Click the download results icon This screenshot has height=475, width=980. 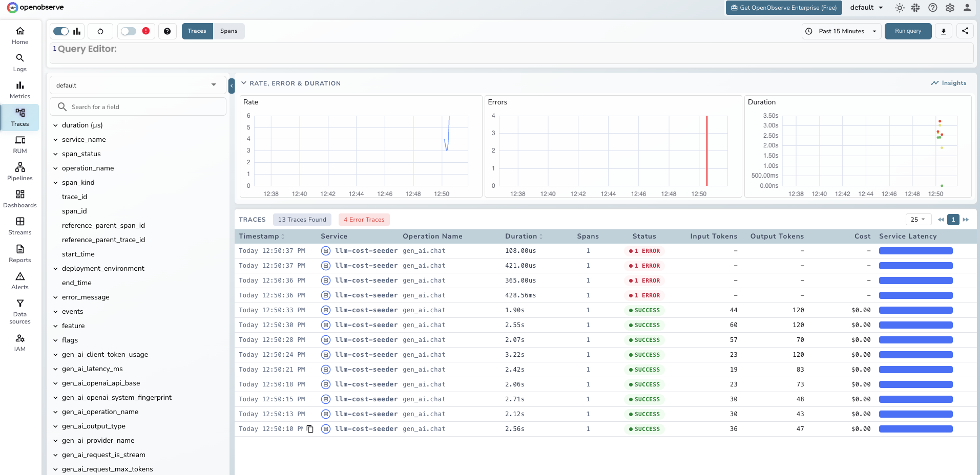[x=943, y=31]
